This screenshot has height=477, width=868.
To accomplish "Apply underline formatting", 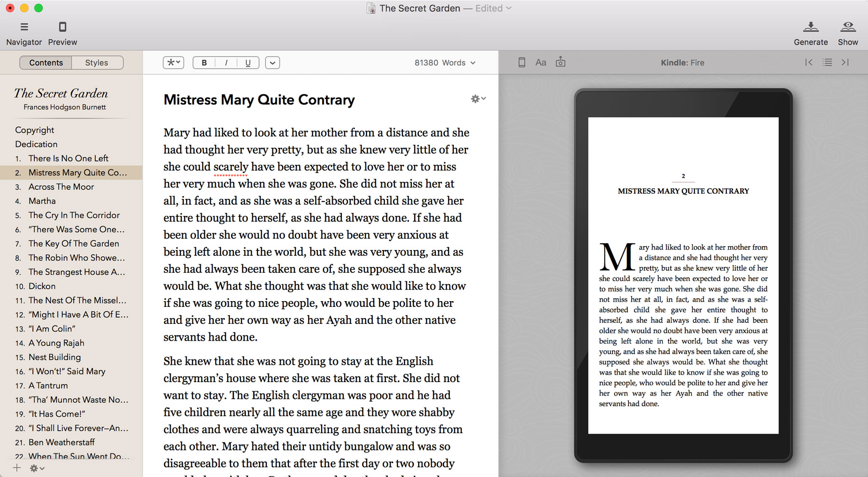I will [248, 63].
